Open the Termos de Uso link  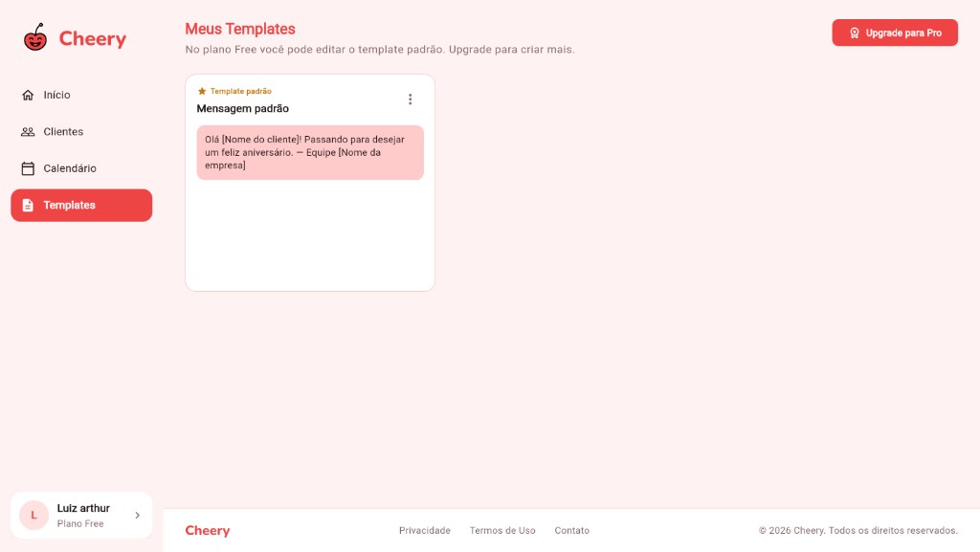pos(502,530)
